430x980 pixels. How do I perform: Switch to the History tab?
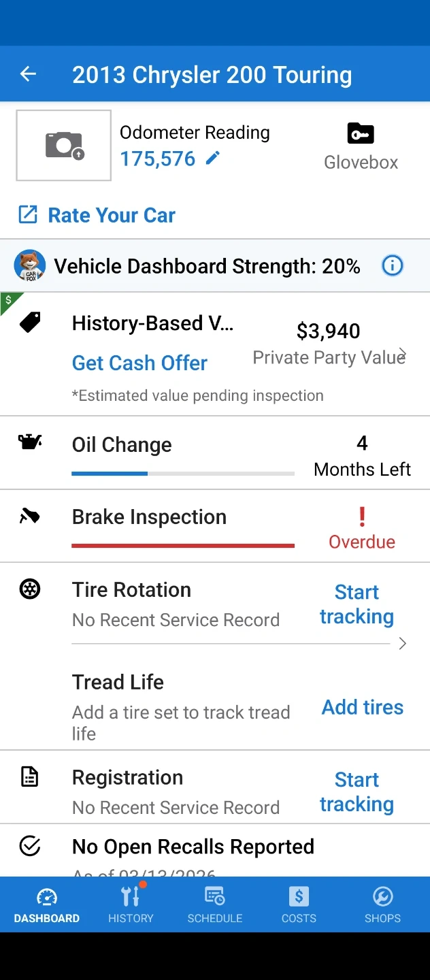click(x=131, y=904)
